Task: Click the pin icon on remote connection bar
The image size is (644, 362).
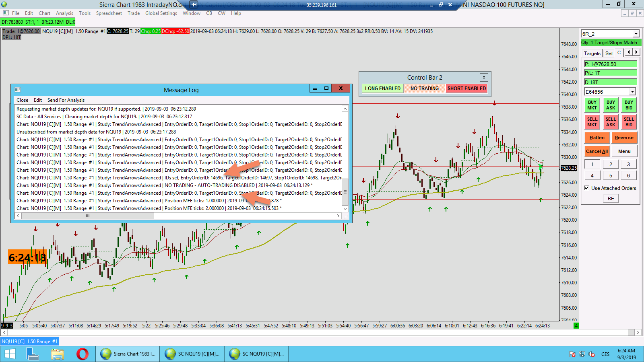Action: pyautogui.click(x=194, y=5)
